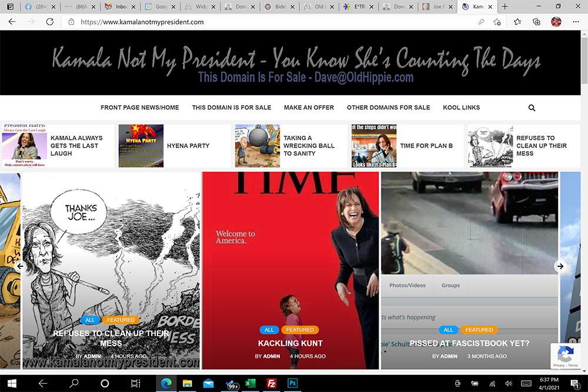Image resolution: width=588 pixels, height=392 pixels.
Task: Close the active Kam tab
Action: click(x=490, y=6)
